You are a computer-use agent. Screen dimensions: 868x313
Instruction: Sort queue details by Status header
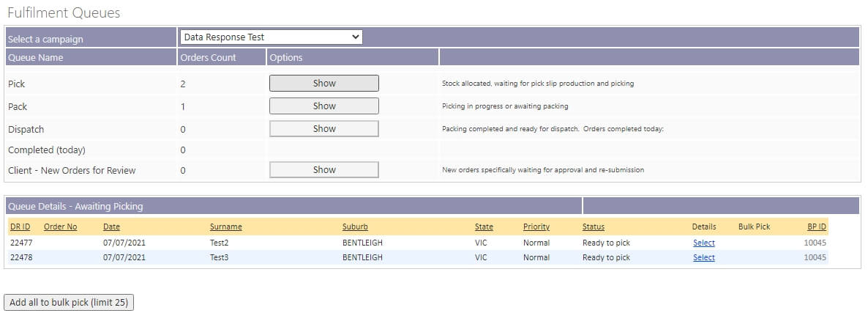[x=593, y=227]
